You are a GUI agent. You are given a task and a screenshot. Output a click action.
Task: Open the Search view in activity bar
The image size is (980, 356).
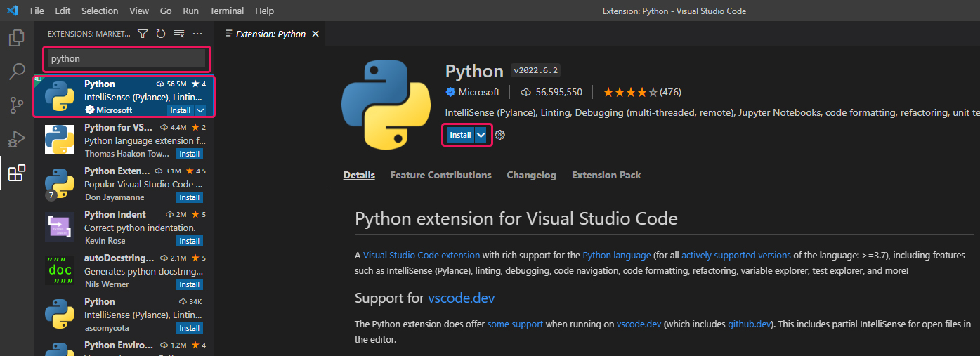[17, 72]
